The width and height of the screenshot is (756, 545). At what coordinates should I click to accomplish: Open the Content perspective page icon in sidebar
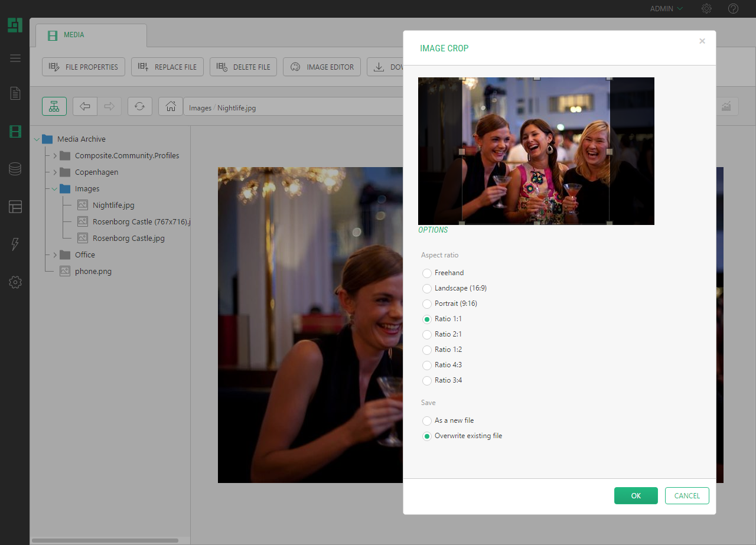pos(15,93)
